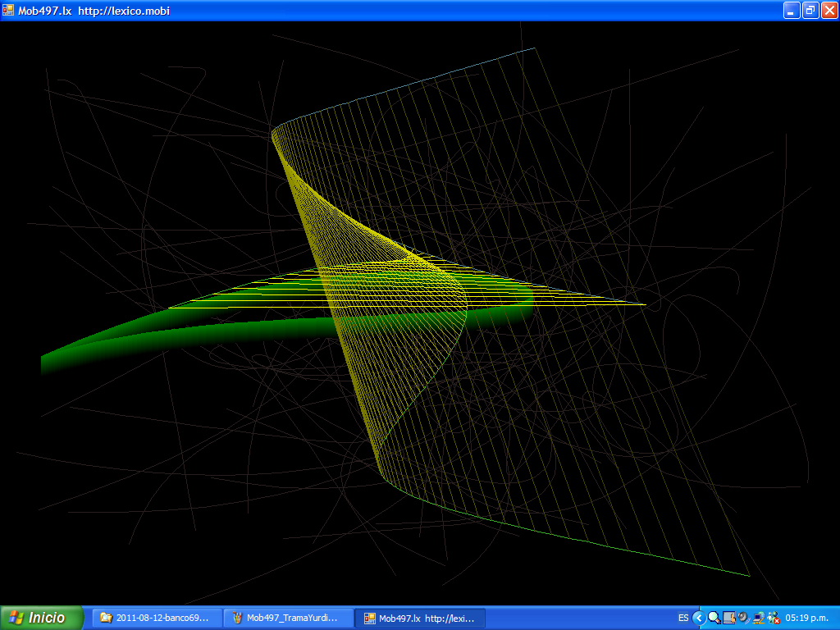Open the volume speaker tray icon
The width and height of the screenshot is (840, 630).
coord(743,618)
